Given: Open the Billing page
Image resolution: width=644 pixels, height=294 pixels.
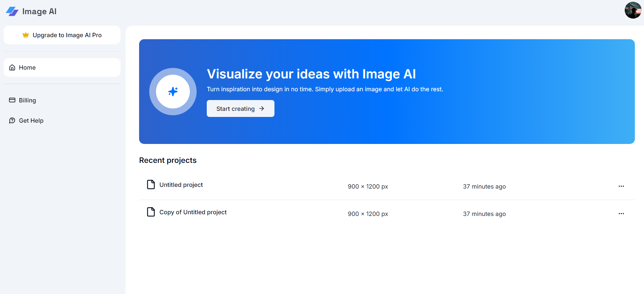Looking at the screenshot, I should [62, 100].
